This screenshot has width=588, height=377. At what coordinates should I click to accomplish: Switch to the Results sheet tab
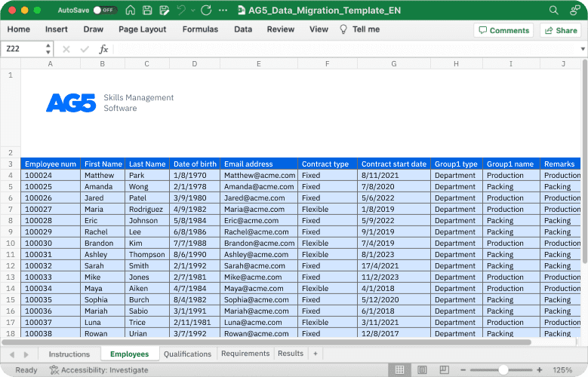(291, 354)
